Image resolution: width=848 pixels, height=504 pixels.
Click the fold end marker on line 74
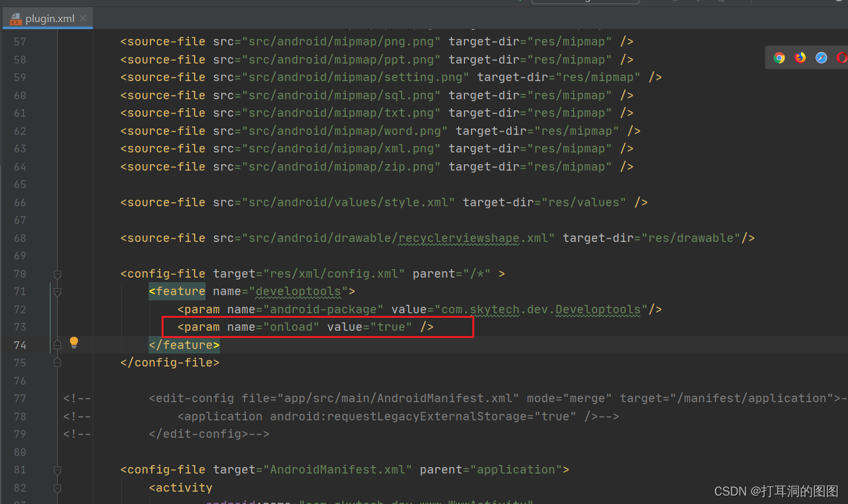(x=57, y=345)
